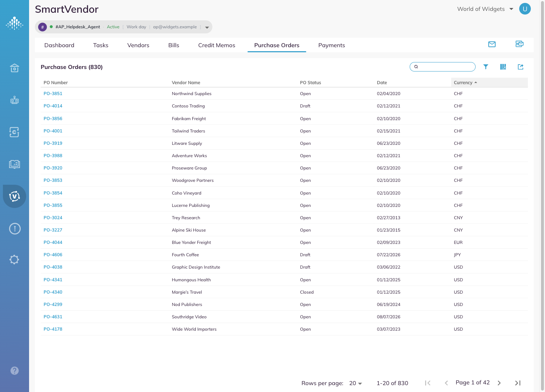Click the vertical page scrollbar
Image resolution: width=545 pixels, height=392 pixels.
click(542, 196)
